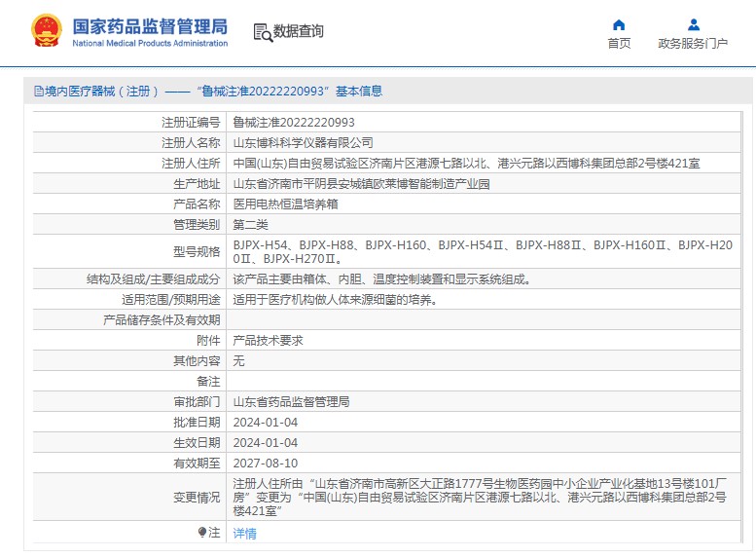
Task: Click the 有效期至 row label
Action: (x=197, y=463)
